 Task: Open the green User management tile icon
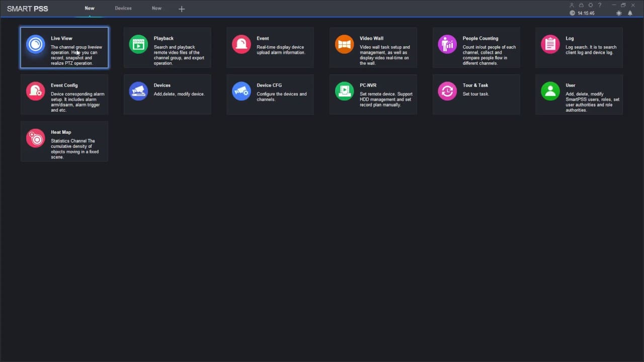pos(550,91)
